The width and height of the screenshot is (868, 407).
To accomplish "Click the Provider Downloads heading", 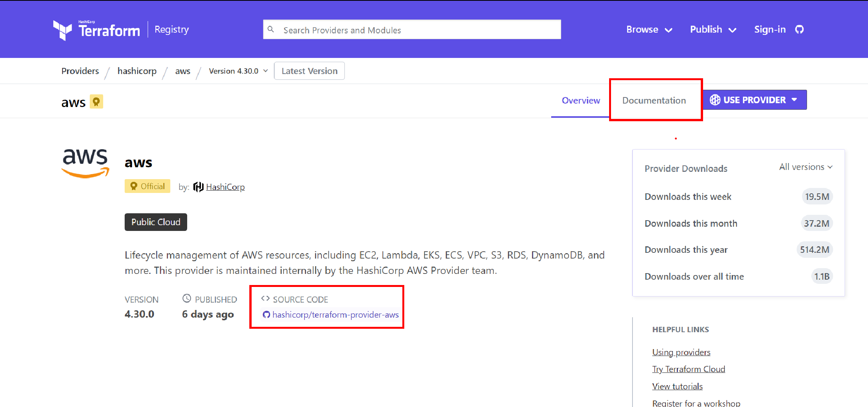I will point(686,168).
